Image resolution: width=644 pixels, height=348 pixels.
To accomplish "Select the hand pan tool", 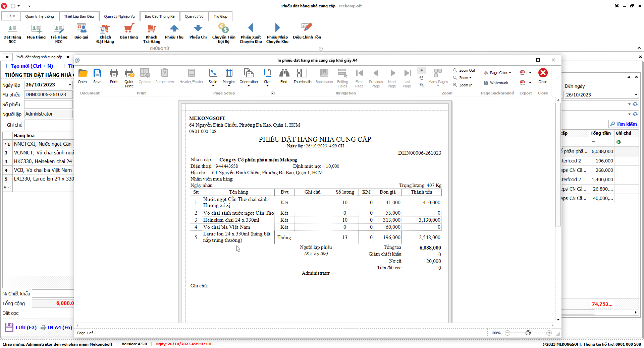I will (x=422, y=78).
